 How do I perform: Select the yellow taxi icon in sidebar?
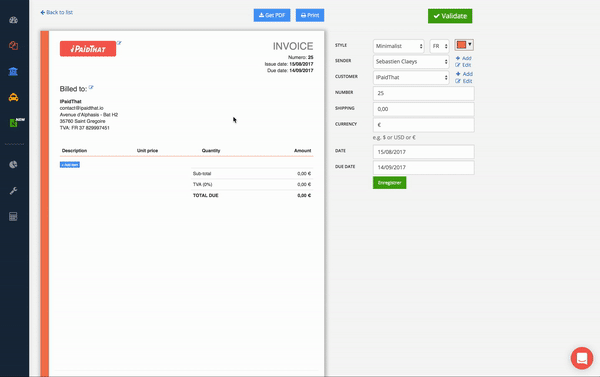13,97
